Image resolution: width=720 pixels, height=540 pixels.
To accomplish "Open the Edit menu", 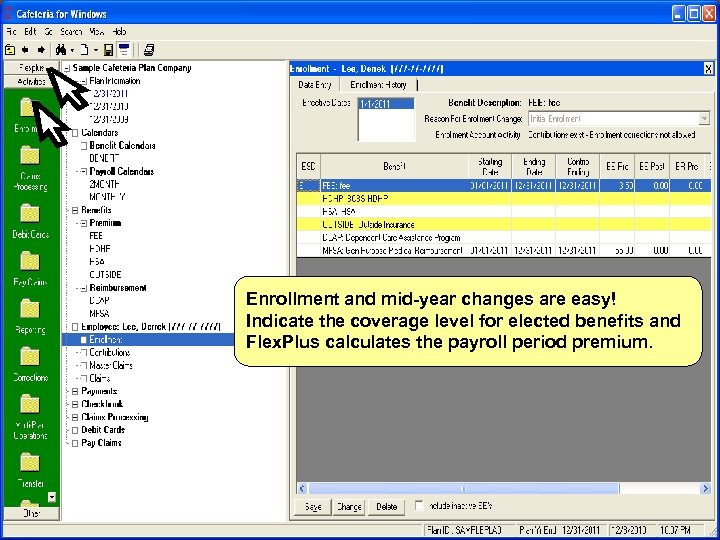I will click(x=30, y=32).
